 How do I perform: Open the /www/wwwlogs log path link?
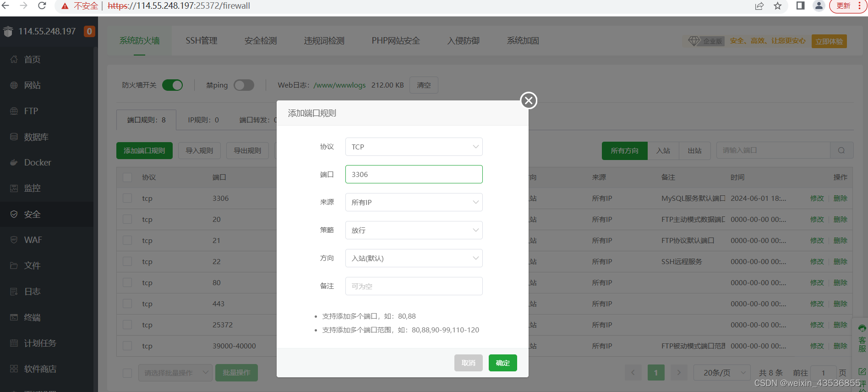(x=339, y=85)
